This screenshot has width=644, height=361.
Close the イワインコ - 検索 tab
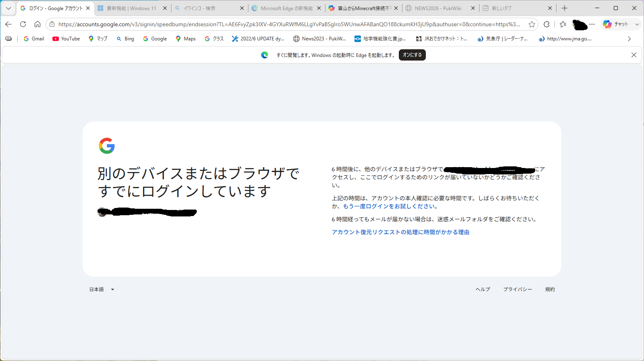tap(242, 8)
